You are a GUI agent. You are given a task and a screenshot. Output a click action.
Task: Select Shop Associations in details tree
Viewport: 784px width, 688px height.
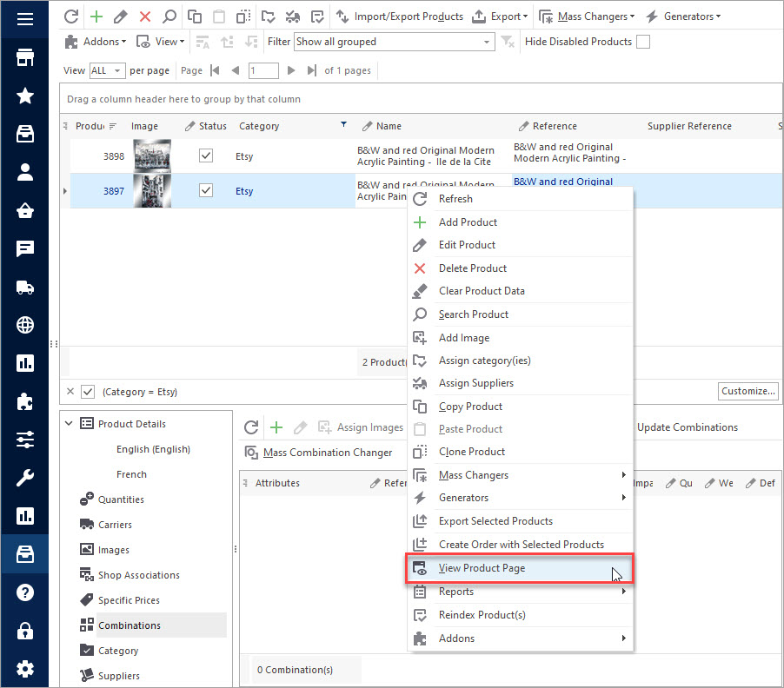click(130, 575)
